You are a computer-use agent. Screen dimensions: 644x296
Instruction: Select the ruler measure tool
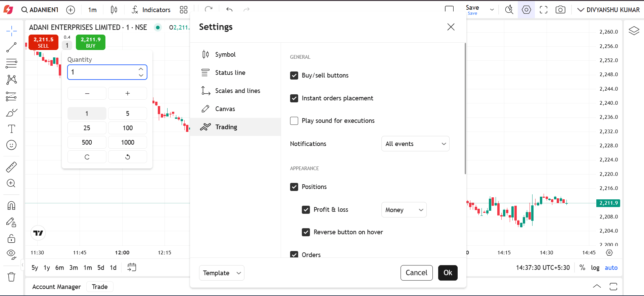pos(11,167)
